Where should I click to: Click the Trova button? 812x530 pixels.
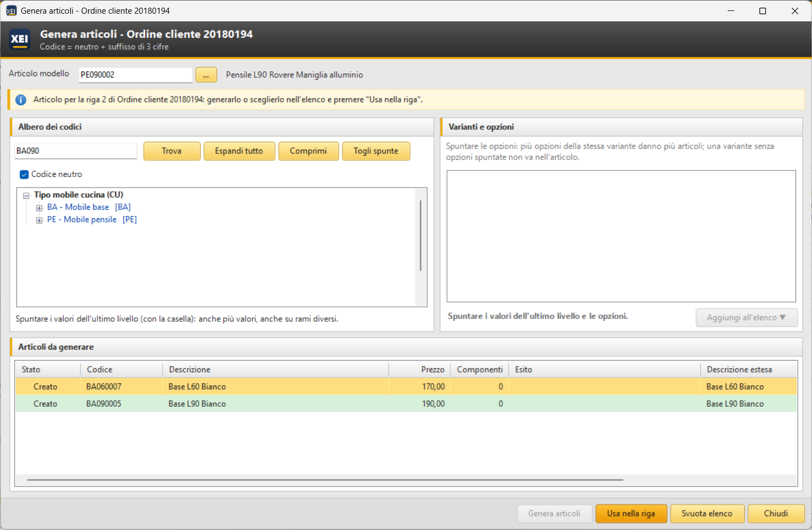171,151
